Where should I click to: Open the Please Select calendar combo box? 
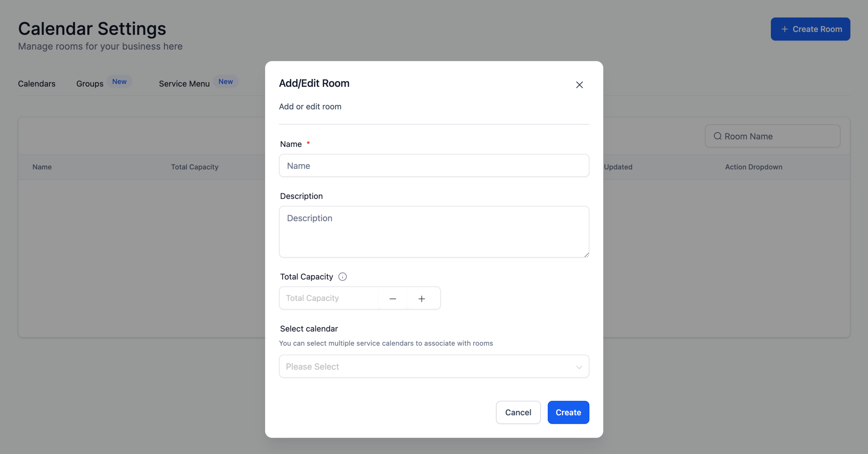[428, 366]
